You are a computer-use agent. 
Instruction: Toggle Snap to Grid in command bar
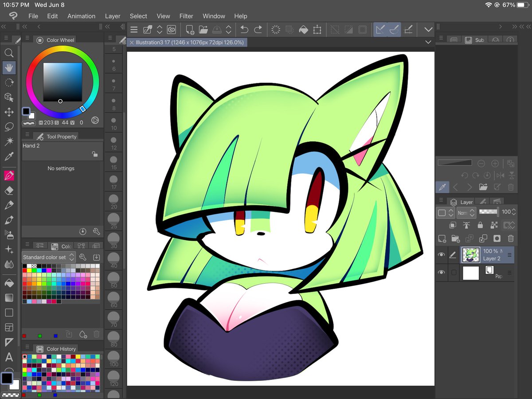point(409,30)
